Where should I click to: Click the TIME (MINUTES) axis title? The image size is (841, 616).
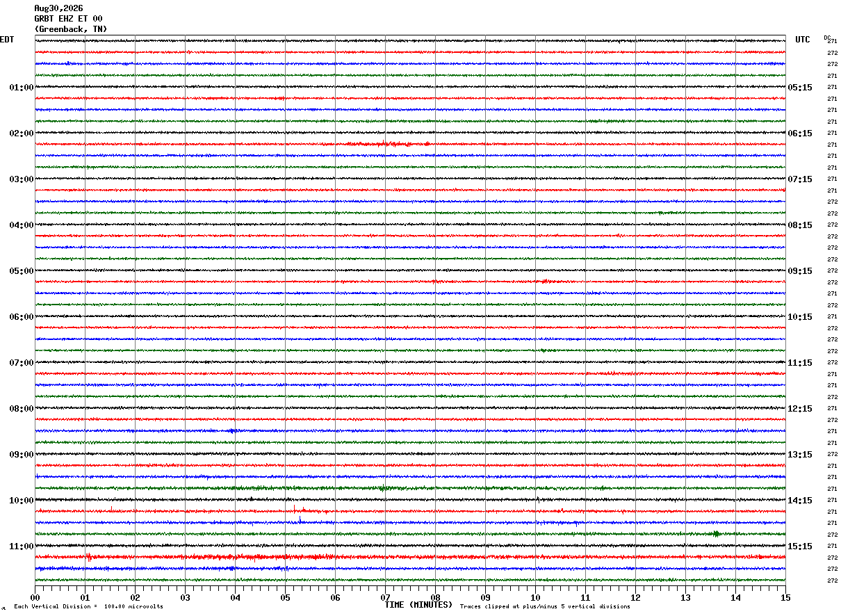coord(418,605)
